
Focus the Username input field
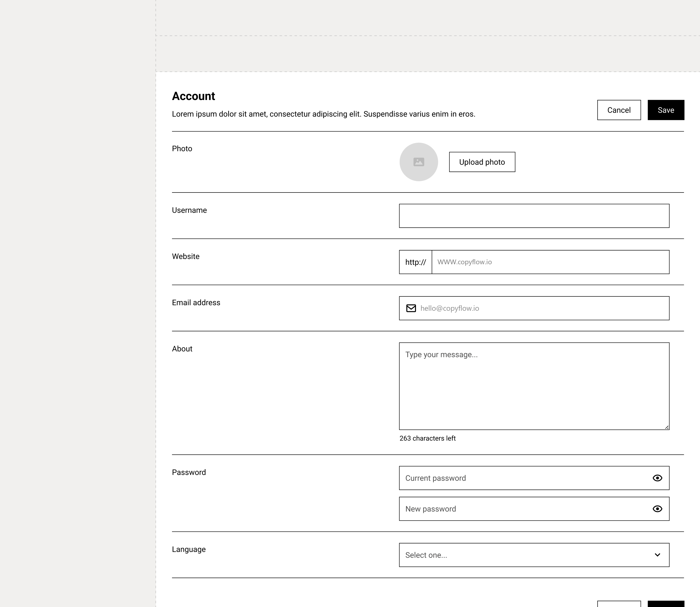(534, 216)
